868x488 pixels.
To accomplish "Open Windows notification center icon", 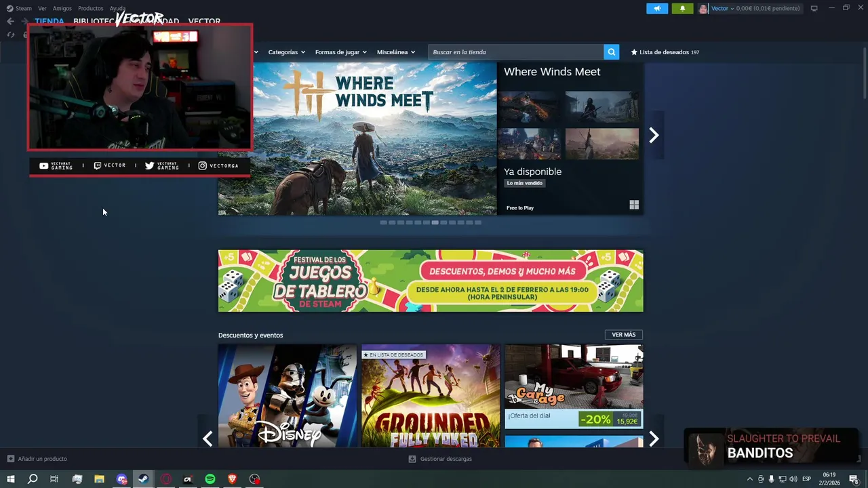I will [854, 479].
